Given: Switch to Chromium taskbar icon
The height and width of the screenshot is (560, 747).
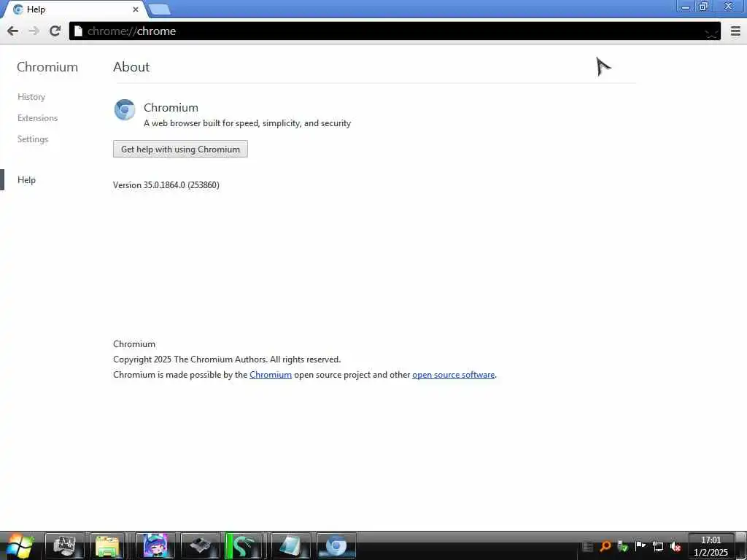Looking at the screenshot, I should [x=336, y=546].
